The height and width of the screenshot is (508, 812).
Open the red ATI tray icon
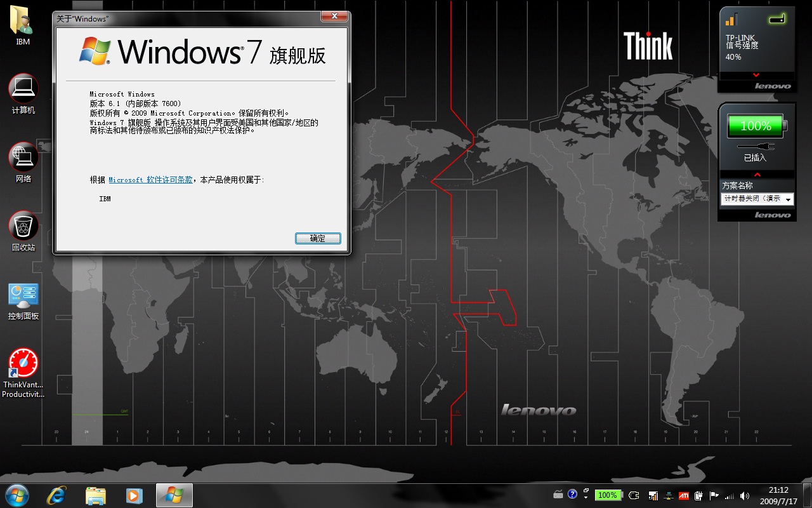tap(684, 496)
